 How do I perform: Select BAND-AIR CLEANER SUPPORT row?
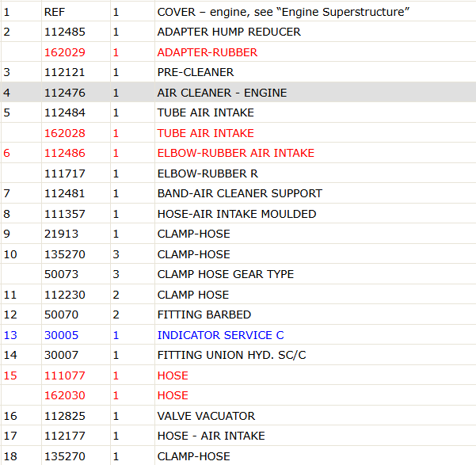pos(238,193)
